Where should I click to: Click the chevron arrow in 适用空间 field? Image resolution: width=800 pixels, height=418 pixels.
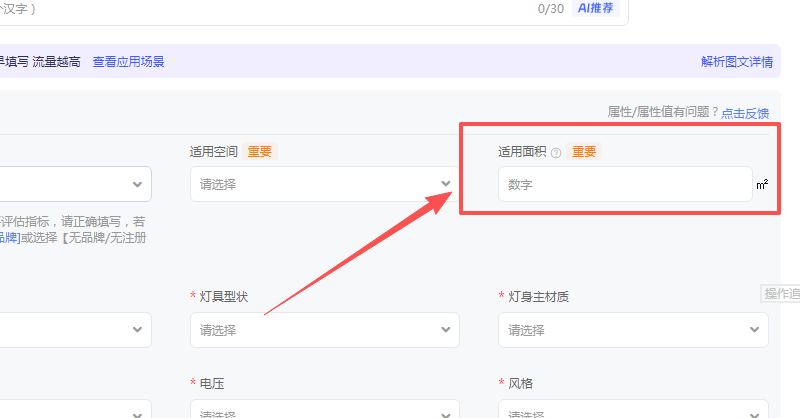(446, 184)
